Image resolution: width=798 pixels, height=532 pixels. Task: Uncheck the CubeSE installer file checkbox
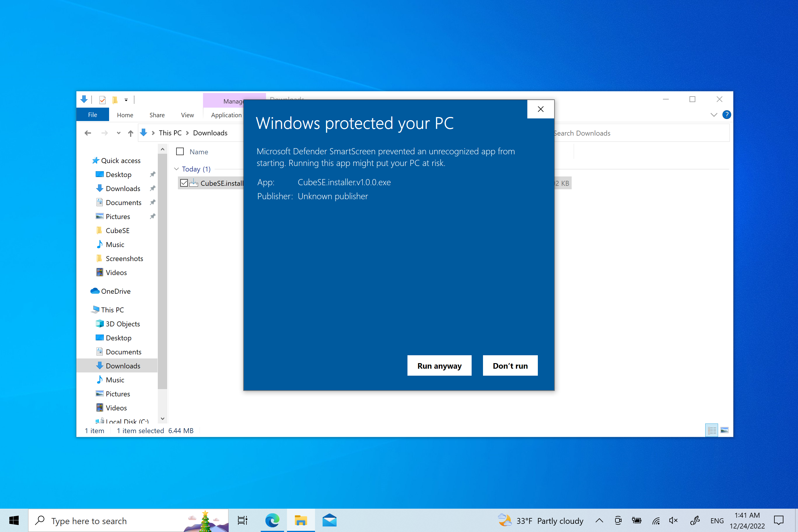(x=184, y=183)
